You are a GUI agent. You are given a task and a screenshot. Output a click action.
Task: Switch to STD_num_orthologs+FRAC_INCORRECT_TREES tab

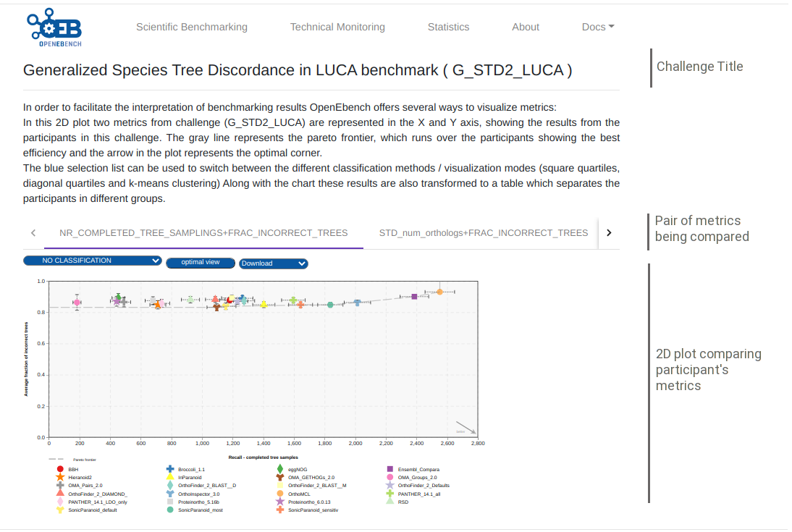[x=484, y=233]
